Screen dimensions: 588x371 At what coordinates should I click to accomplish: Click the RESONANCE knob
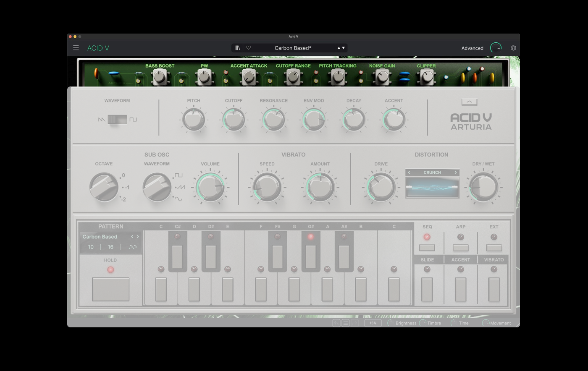click(x=273, y=120)
